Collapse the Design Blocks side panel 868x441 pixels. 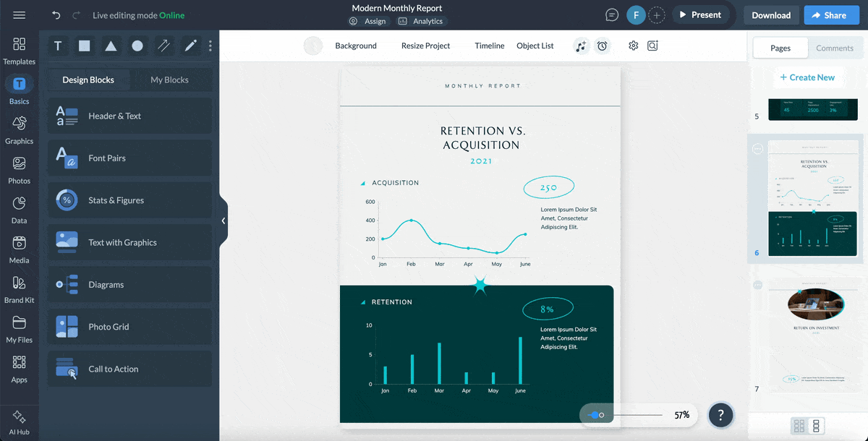point(224,220)
